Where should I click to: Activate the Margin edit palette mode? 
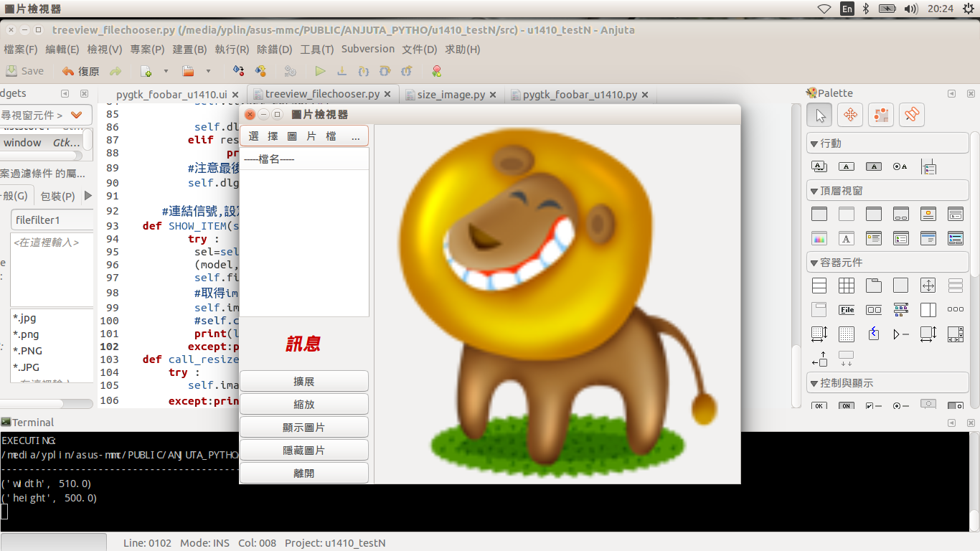(x=881, y=115)
